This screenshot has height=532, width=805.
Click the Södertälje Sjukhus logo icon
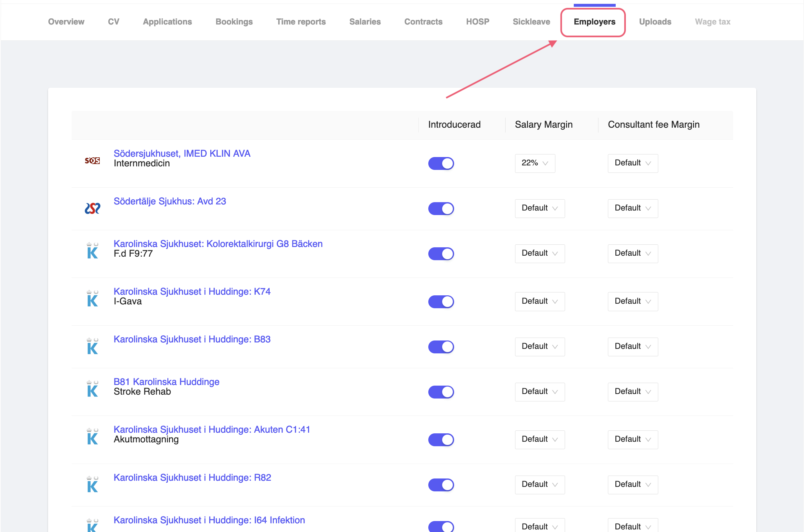92,208
